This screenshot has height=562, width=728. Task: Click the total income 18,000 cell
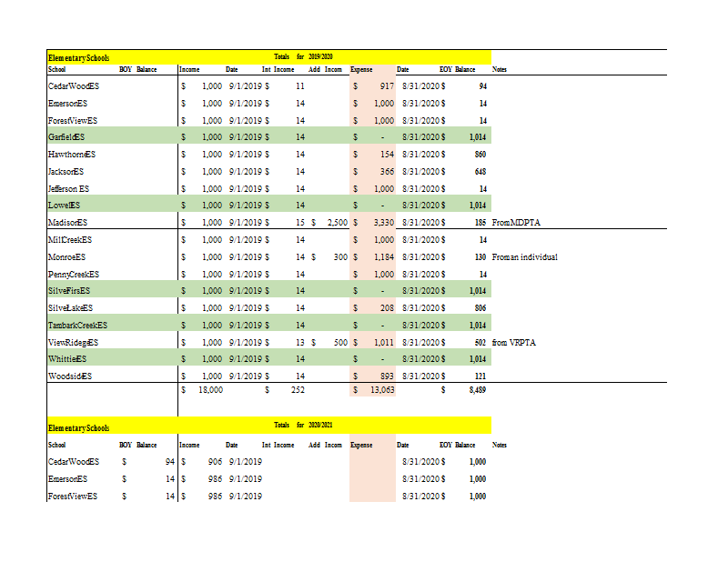click(x=210, y=390)
